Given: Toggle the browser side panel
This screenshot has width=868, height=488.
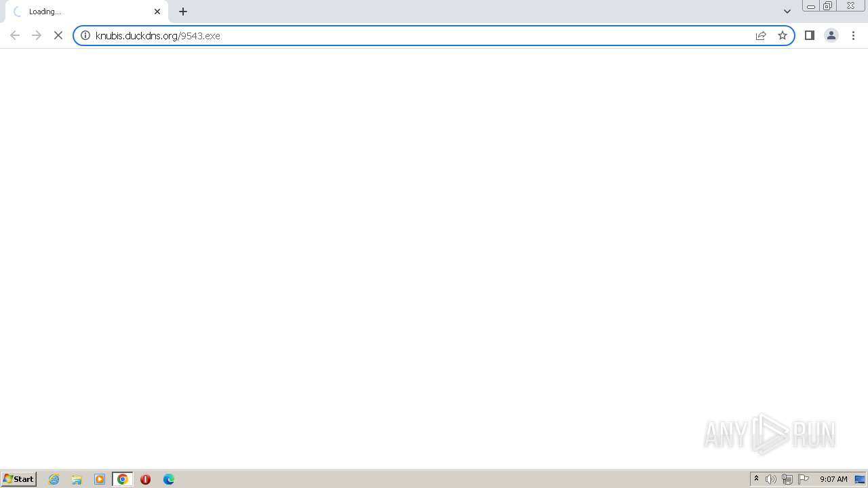Looking at the screenshot, I should pyautogui.click(x=810, y=35).
